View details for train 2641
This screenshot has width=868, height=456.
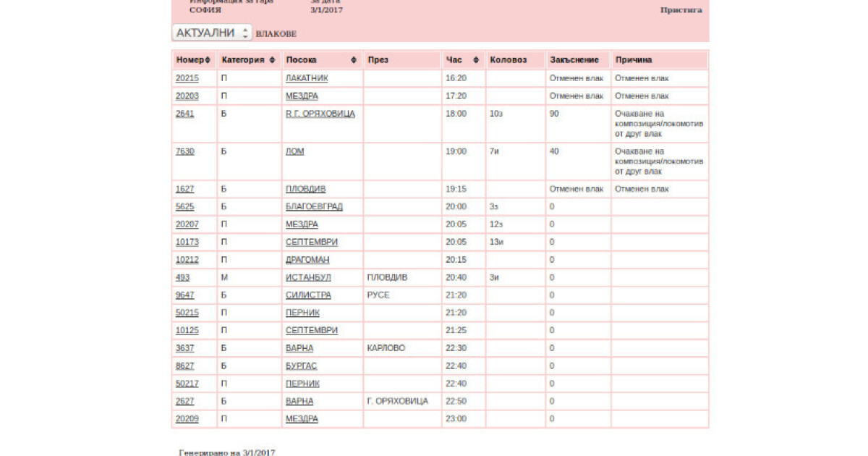click(184, 114)
